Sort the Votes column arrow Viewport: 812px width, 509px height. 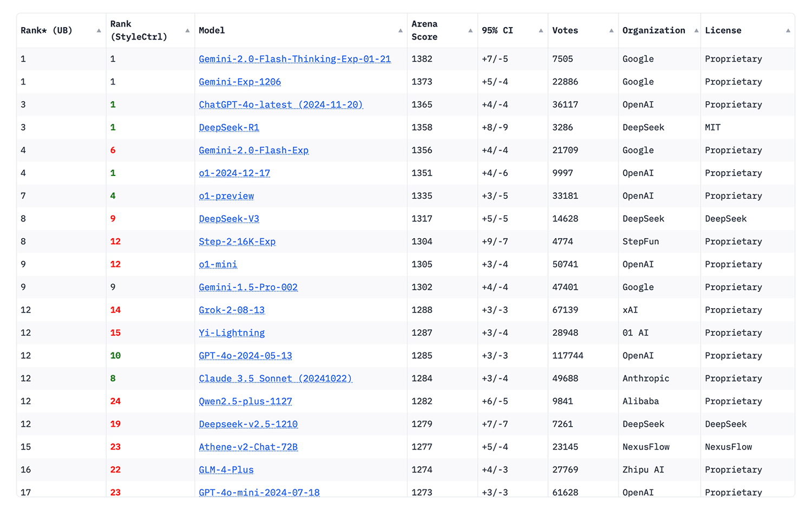click(x=611, y=31)
